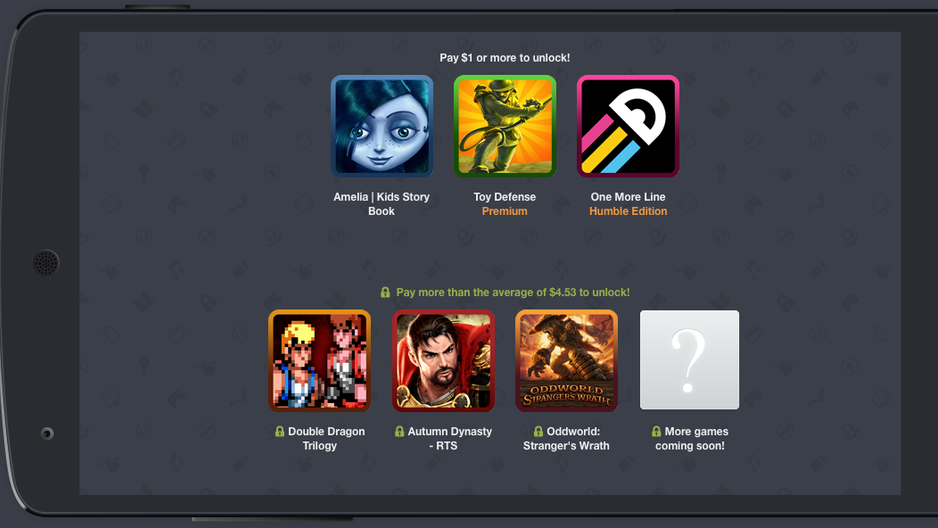Click the lock icon beside Oddworld

pyautogui.click(x=538, y=431)
